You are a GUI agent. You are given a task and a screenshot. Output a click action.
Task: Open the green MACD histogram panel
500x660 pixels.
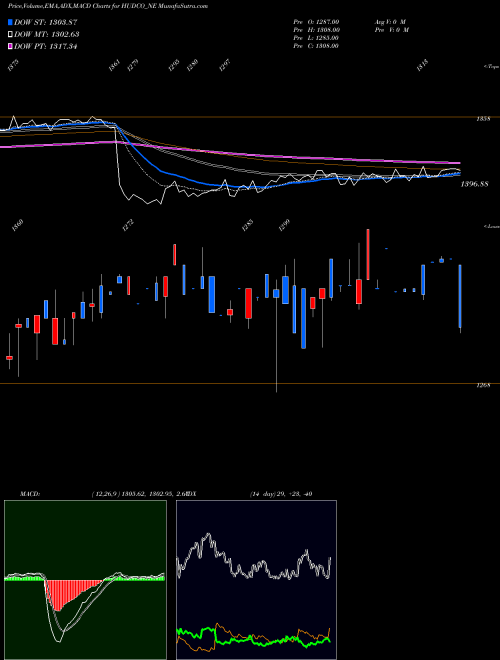pos(85,580)
